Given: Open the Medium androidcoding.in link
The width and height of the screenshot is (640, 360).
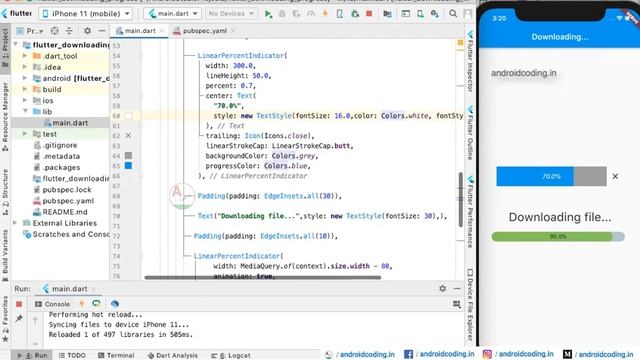Looking at the screenshot, I should (598, 354).
